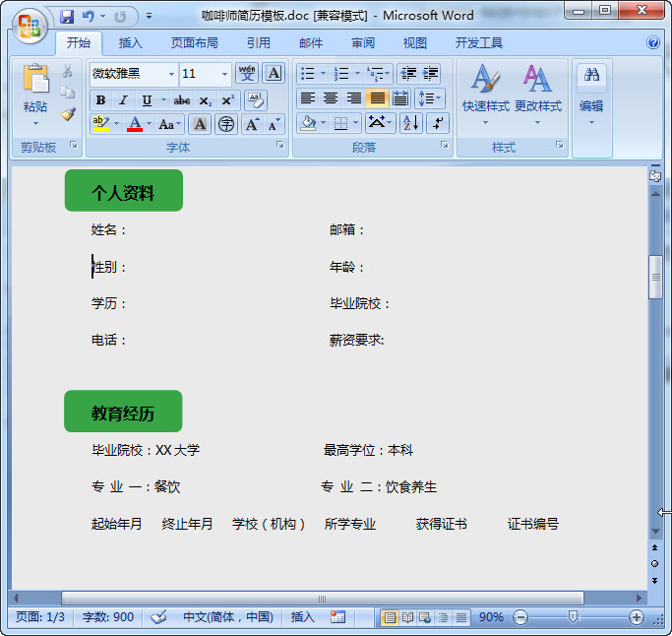The width and height of the screenshot is (672, 636).
Task: Toggle character shading A
Action: pos(200,124)
